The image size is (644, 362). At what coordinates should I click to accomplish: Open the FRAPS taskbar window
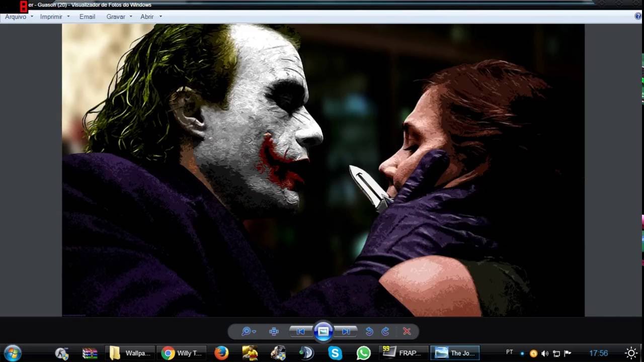pos(403,353)
